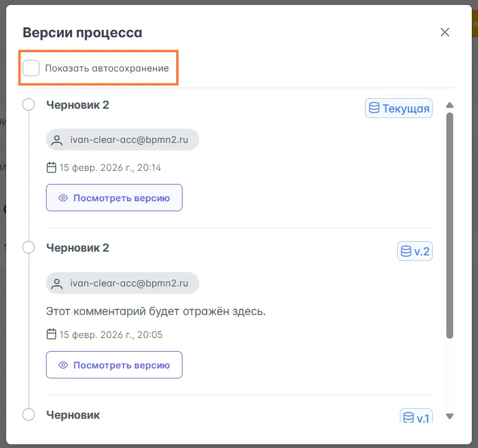Screen dimensions: 478x448
Task: Click Посмотреть версию for version v.2
Action: coord(114,365)
